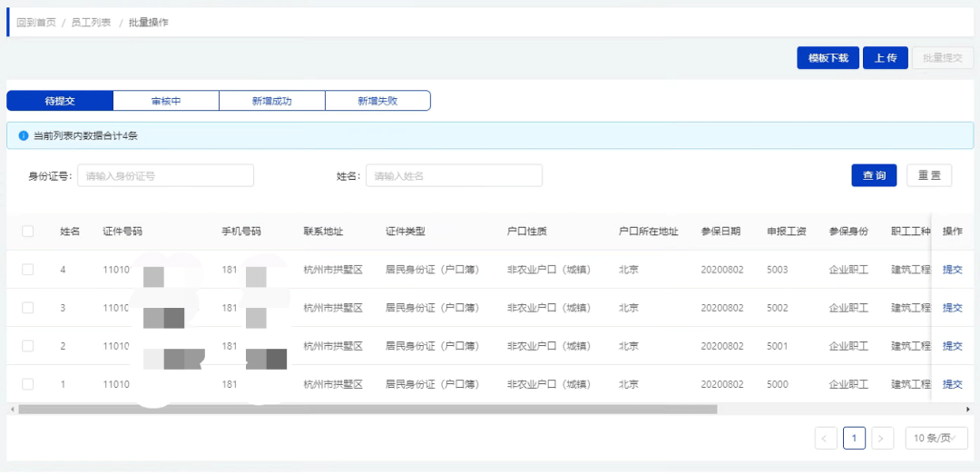The image size is (980, 475).
Task: Switch to the 新增成功 tab
Action: tap(272, 101)
